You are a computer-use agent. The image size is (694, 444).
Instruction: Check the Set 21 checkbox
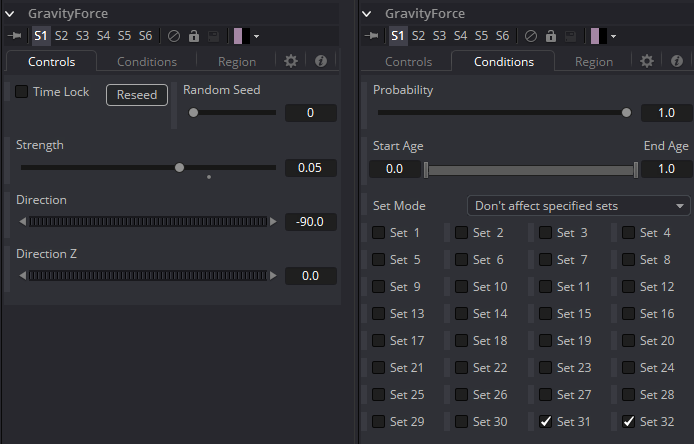coord(378,368)
